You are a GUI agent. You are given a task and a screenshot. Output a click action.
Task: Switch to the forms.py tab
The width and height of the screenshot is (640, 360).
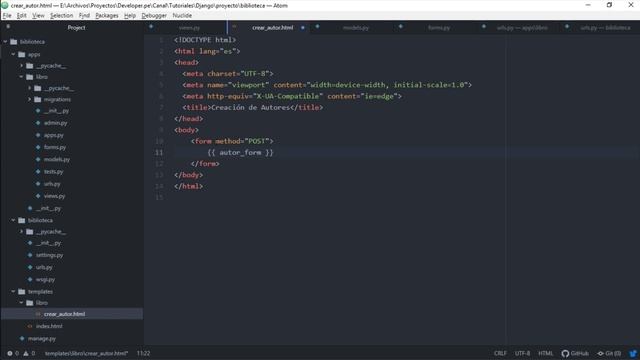(x=439, y=28)
